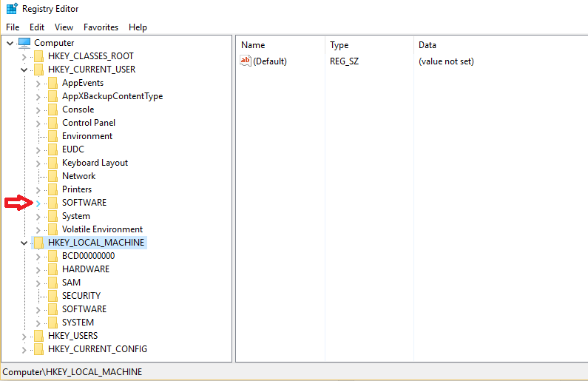Select the HKEY_CURRENT_CONFIG key label
Image resolution: width=588 pixels, height=381 pixels.
click(98, 349)
